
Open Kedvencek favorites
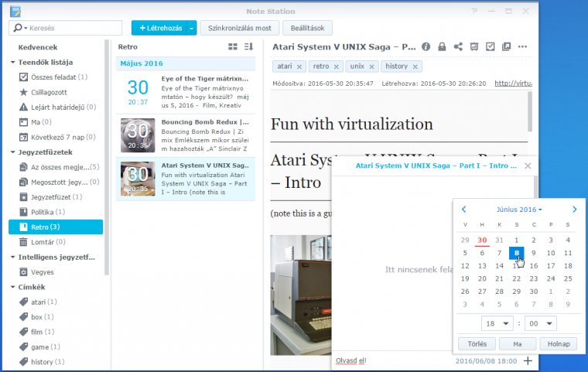[x=38, y=47]
